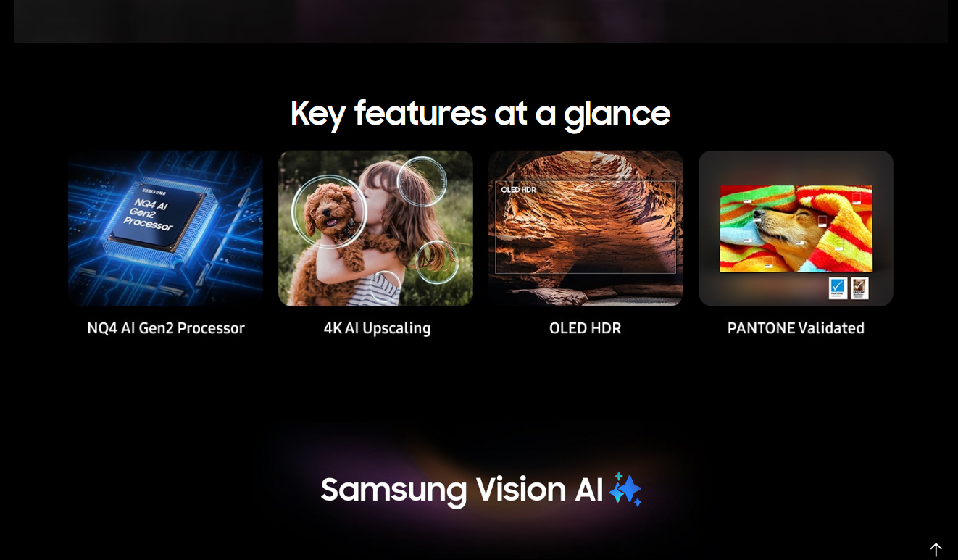Click the Samsung Vision AI heading
This screenshot has height=560, width=958.
coord(462,490)
